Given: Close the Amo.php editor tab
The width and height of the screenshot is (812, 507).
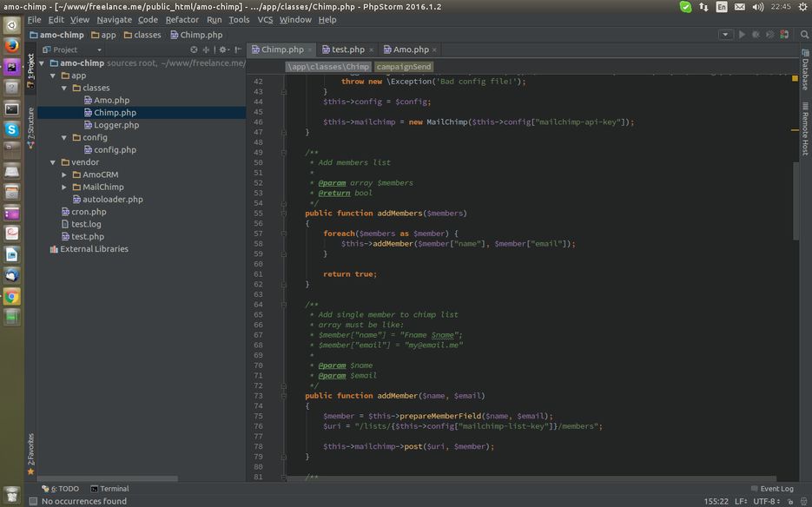Looking at the screenshot, I should coord(434,50).
